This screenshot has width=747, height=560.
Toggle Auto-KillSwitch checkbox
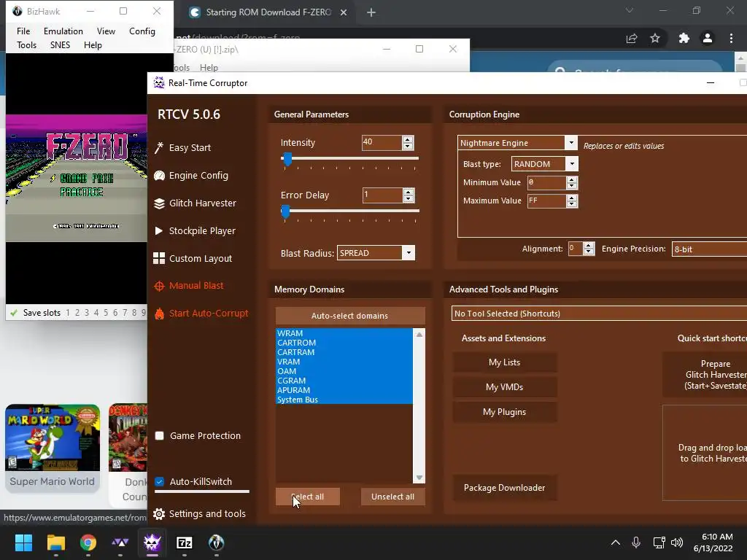point(160,481)
